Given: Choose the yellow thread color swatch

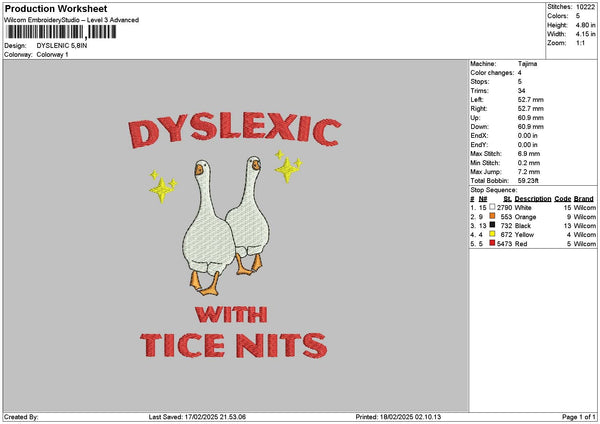Looking at the screenshot, I should [x=492, y=234].
